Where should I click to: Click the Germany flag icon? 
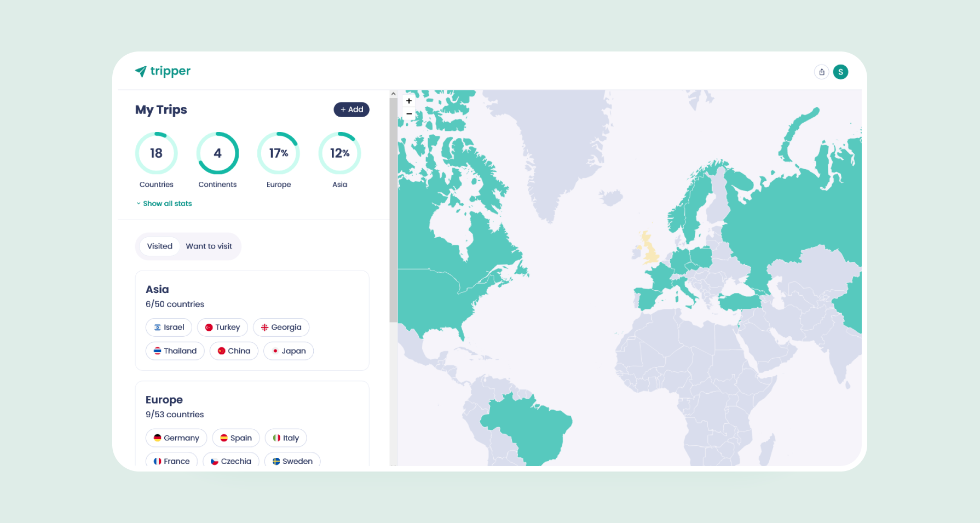click(x=158, y=438)
